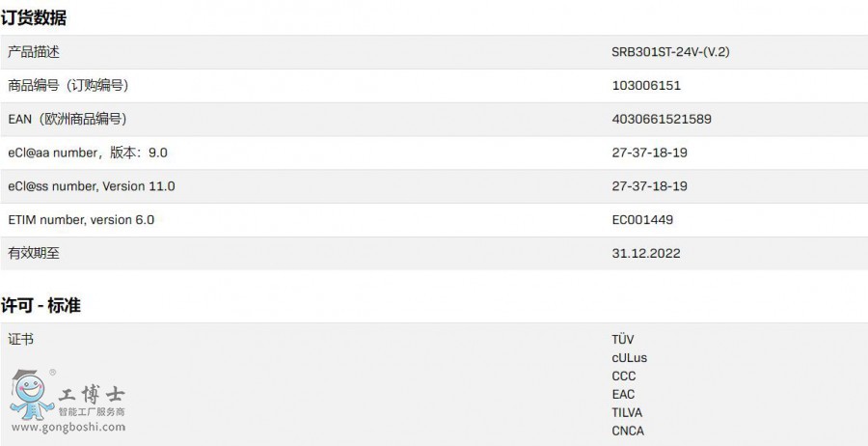The image size is (868, 446).
Task: Select the TILVA certificate entry
Action: 629,413
